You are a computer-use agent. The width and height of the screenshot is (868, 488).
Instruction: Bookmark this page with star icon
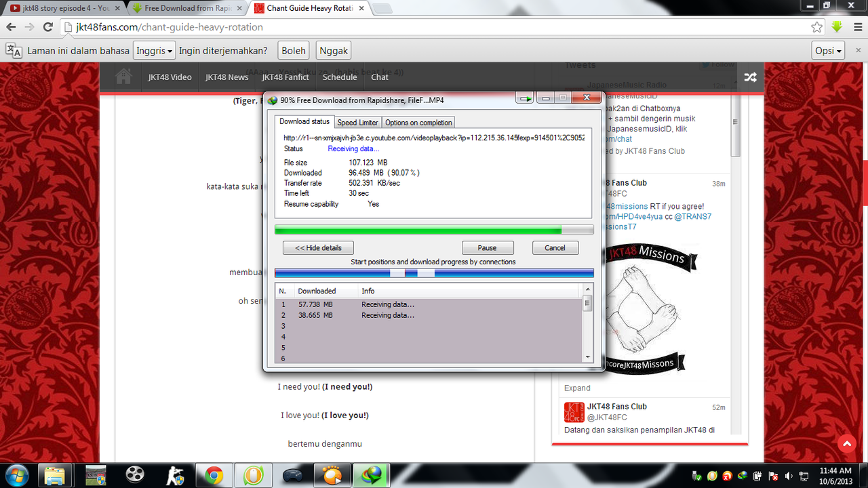pos(817,27)
